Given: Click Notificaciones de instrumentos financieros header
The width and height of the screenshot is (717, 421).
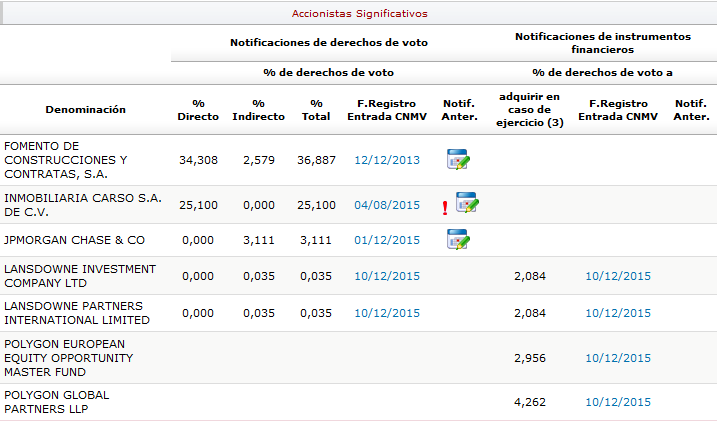Looking at the screenshot, I should tap(603, 43).
